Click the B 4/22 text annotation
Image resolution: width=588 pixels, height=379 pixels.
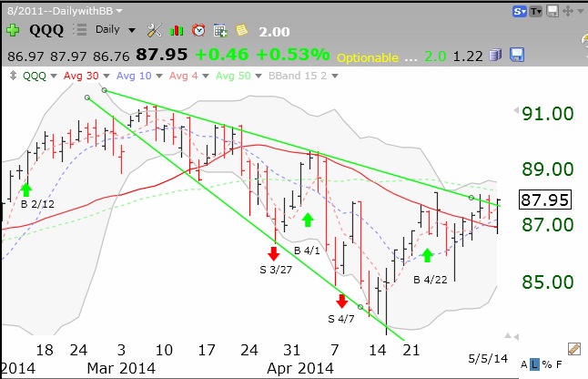431,280
